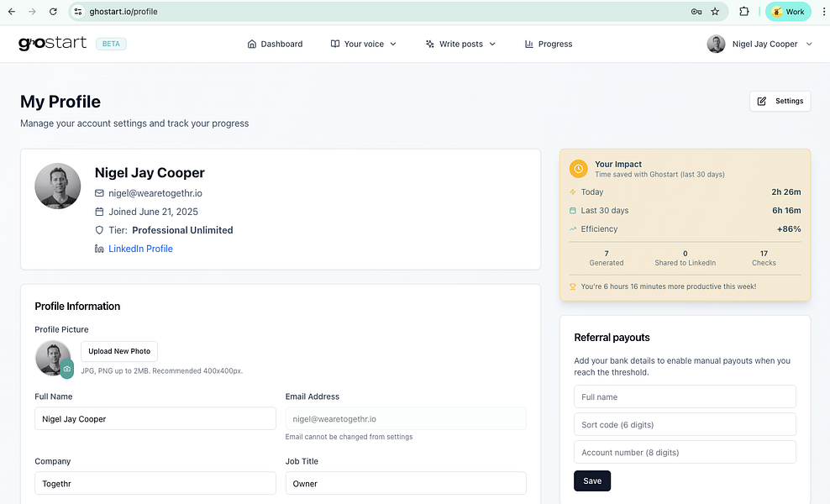Select the Work tab group in the browser
Image resolution: width=830 pixels, height=504 pixels.
point(788,12)
